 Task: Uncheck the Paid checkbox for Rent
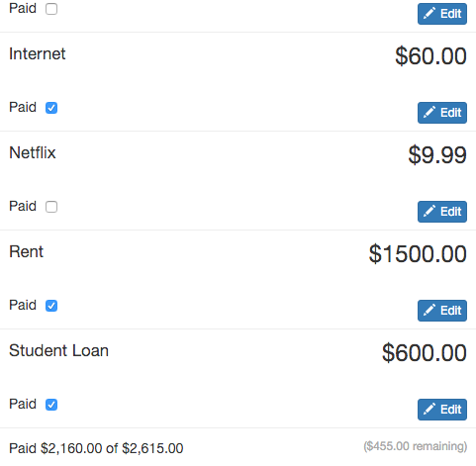(51, 306)
